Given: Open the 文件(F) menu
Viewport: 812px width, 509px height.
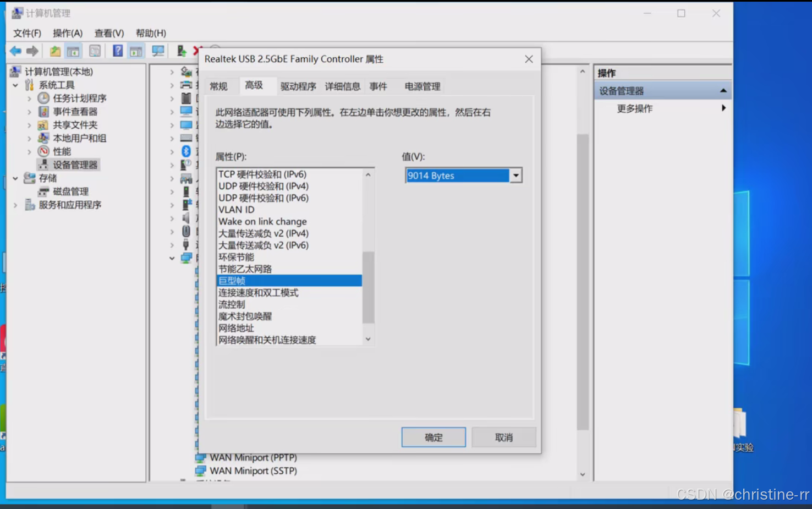Looking at the screenshot, I should point(27,33).
